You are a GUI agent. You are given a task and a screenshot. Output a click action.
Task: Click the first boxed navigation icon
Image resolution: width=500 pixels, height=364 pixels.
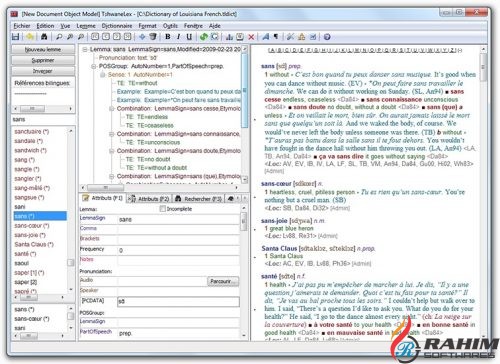(x=95, y=37)
